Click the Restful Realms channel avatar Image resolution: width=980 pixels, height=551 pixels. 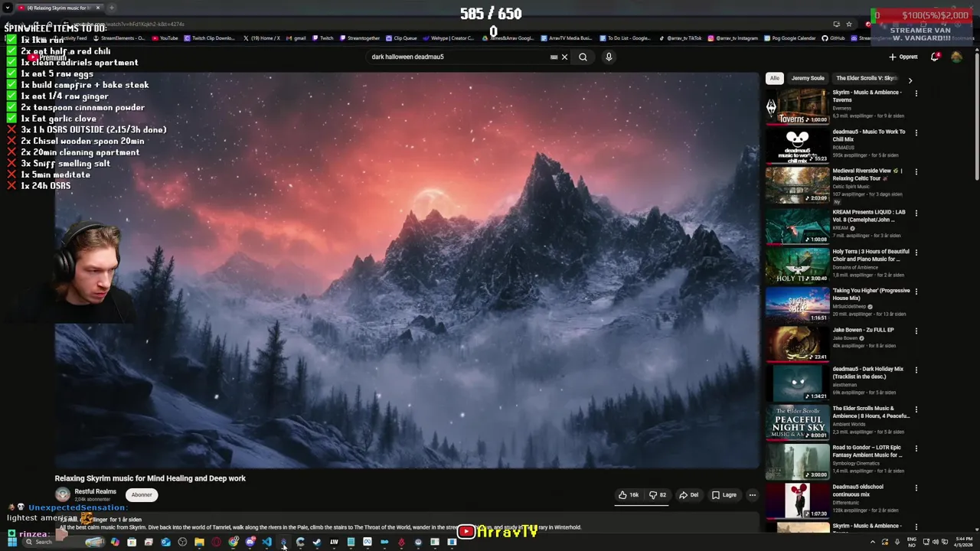click(63, 495)
